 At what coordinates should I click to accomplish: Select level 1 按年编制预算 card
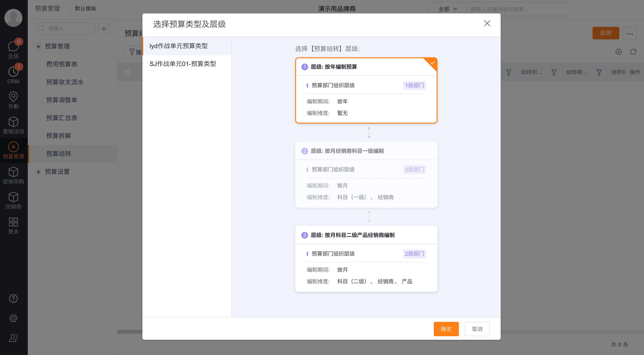pyautogui.click(x=366, y=90)
